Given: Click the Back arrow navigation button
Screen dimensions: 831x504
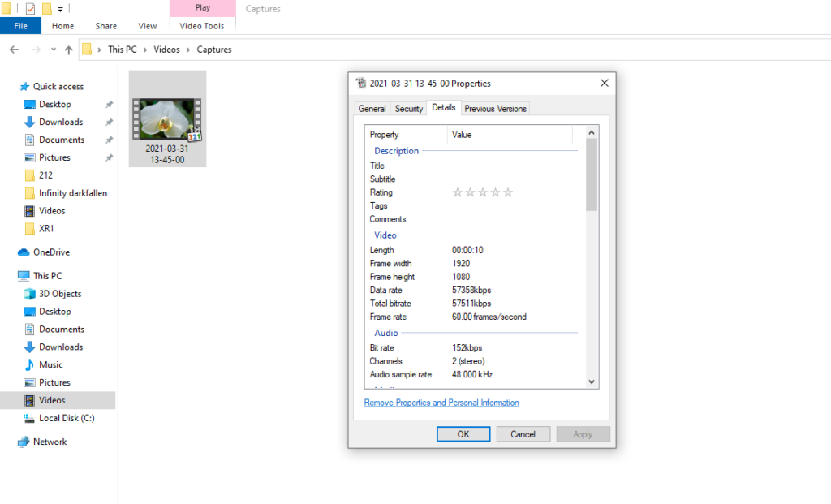Looking at the screenshot, I should (x=14, y=50).
